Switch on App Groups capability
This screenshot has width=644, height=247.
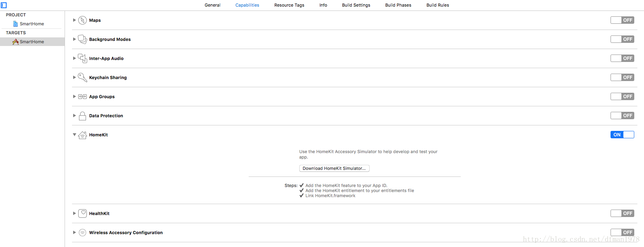click(x=622, y=97)
